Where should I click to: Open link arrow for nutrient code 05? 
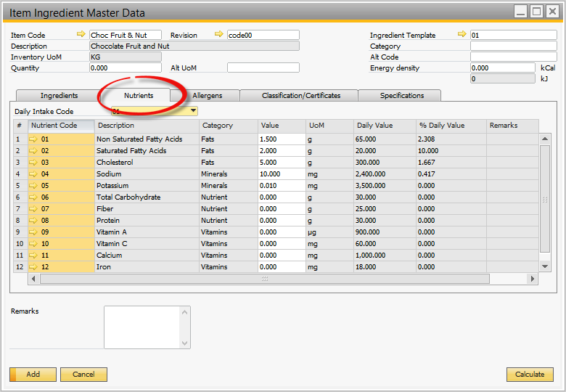pos(33,186)
